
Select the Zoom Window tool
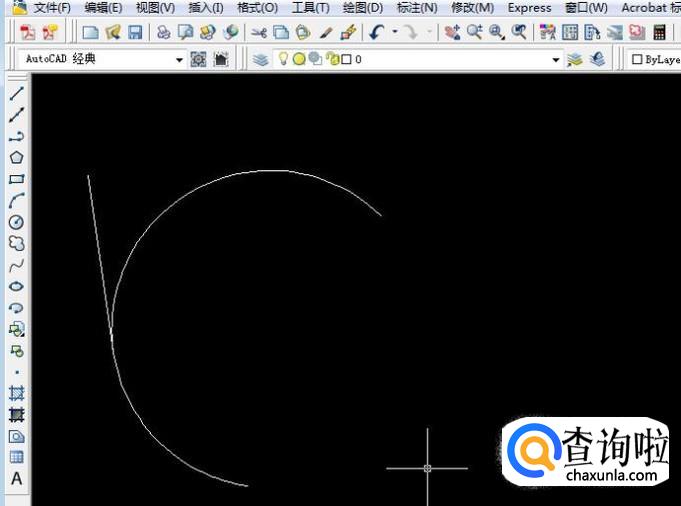pos(496,32)
